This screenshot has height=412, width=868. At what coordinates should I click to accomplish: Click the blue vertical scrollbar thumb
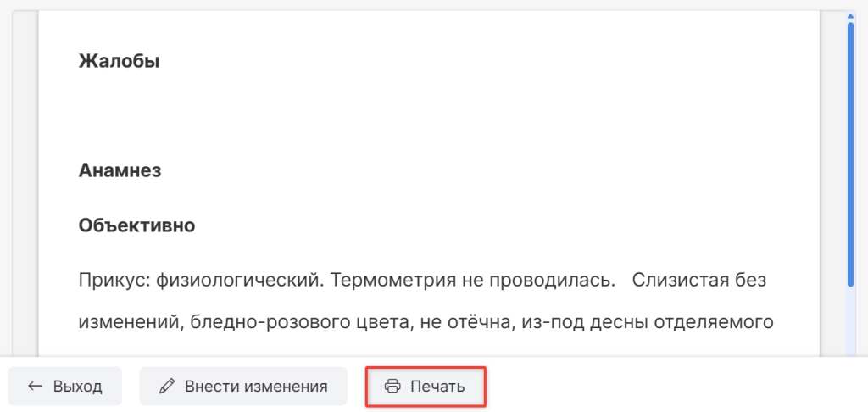click(x=850, y=153)
